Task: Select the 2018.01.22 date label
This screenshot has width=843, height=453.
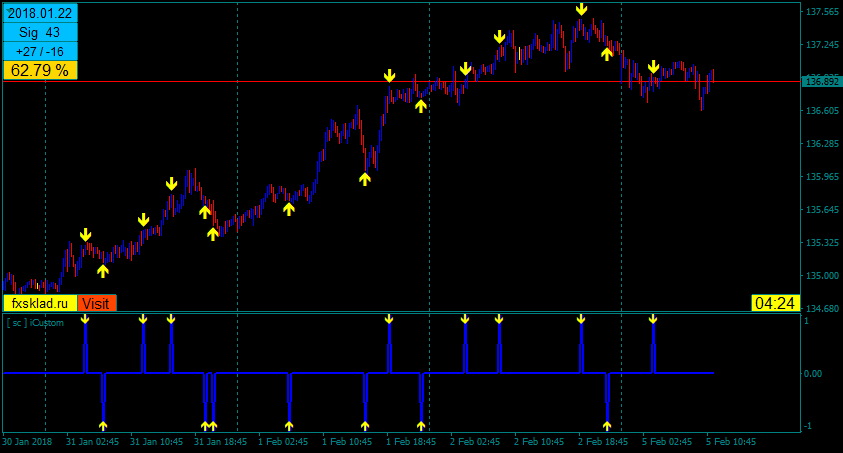Action: [40, 13]
